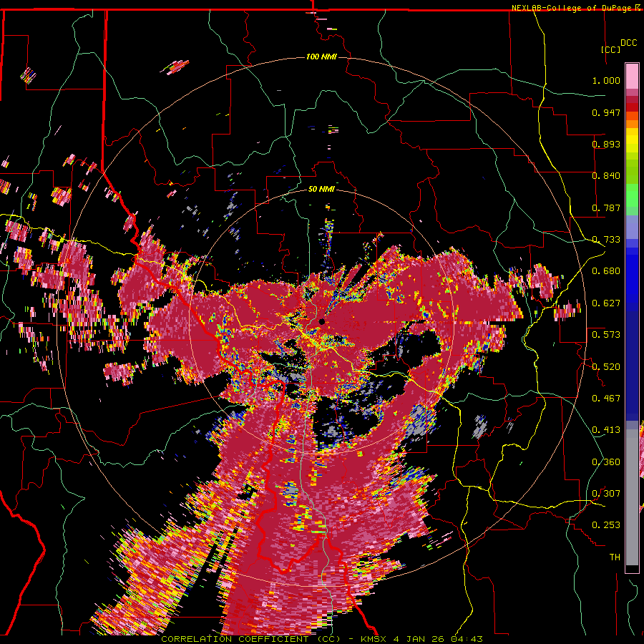Click the black radar site dot at center
644x644 pixels.
point(321,321)
